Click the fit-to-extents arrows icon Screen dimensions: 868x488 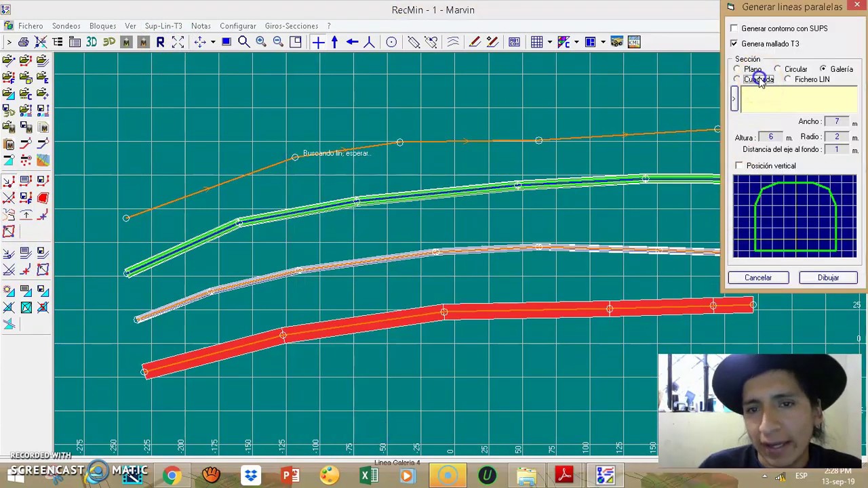178,42
